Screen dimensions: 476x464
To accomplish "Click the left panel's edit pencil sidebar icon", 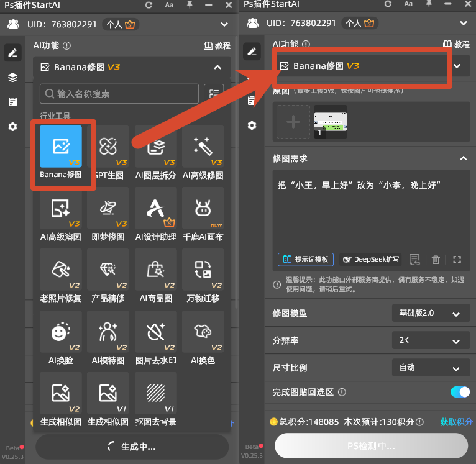I will point(12,53).
